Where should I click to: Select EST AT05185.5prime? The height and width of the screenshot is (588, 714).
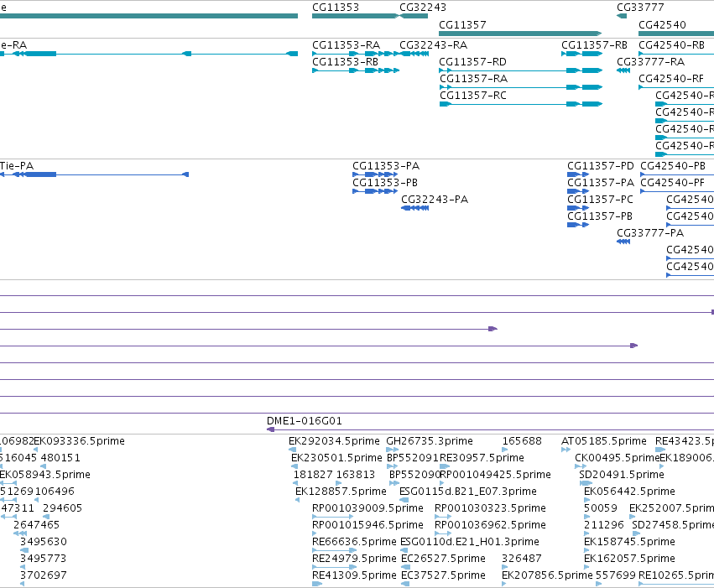[x=604, y=441]
